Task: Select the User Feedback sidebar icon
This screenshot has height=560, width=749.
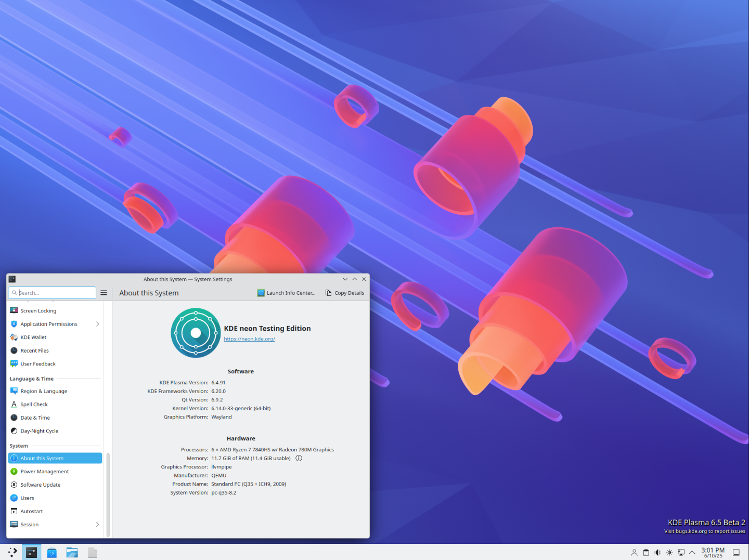Action: pyautogui.click(x=14, y=363)
